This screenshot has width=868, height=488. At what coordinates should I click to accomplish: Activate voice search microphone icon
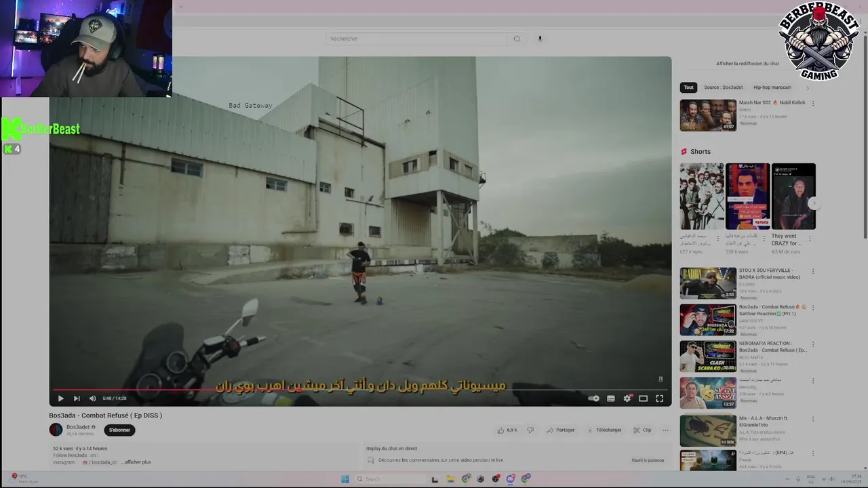pos(540,39)
